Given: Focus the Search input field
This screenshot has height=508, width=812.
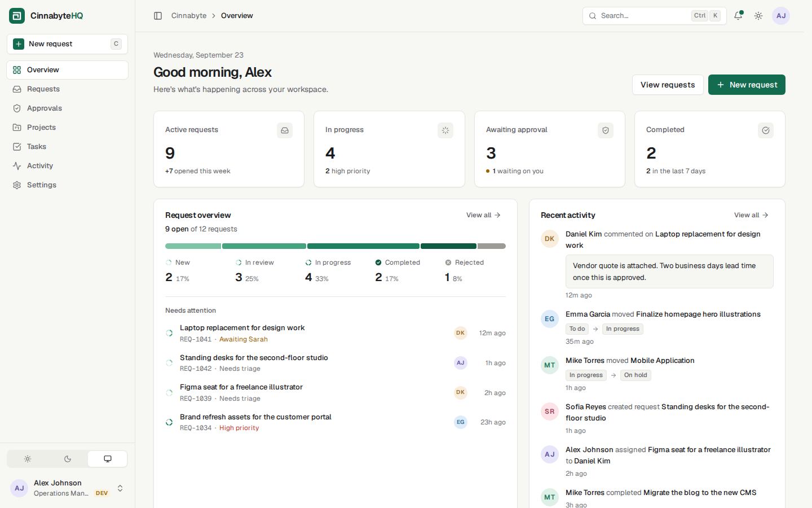Looking at the screenshot, I should point(654,16).
